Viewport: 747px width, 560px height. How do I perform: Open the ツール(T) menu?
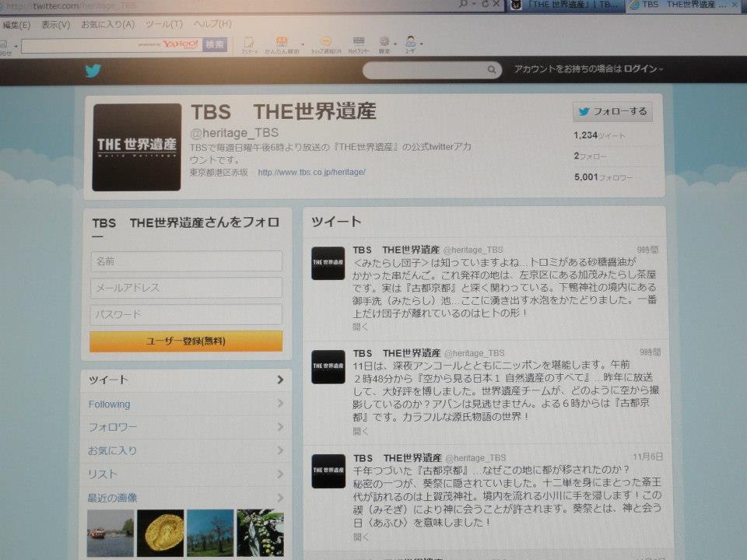tap(164, 24)
